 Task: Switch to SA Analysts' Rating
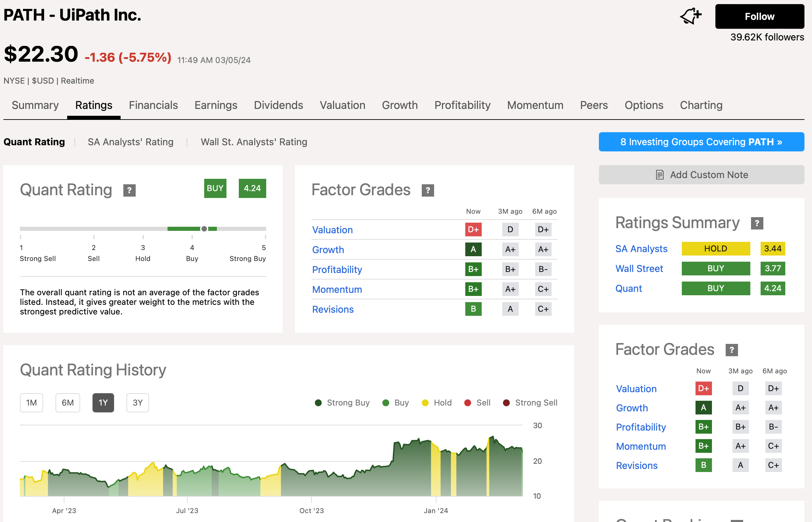131,142
